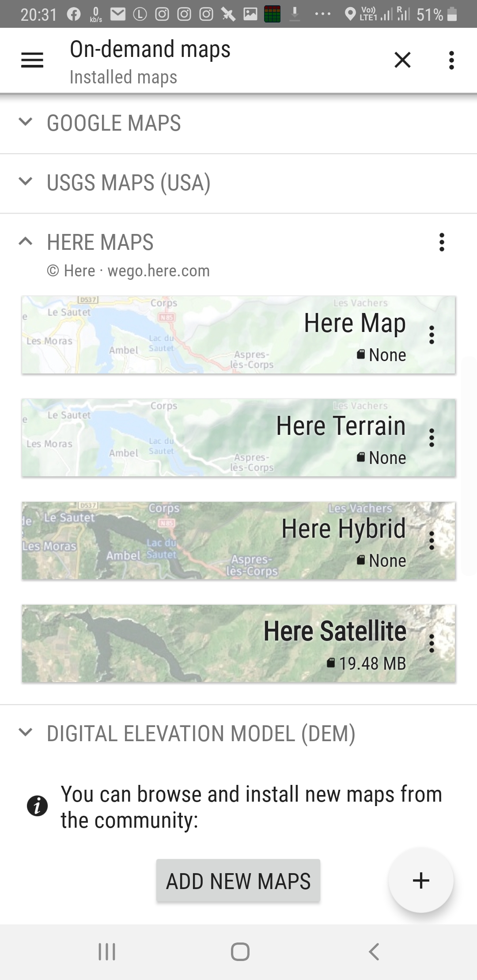Select the Here Terrain map card
Viewport: 477px width, 980px height.
coord(177,438)
